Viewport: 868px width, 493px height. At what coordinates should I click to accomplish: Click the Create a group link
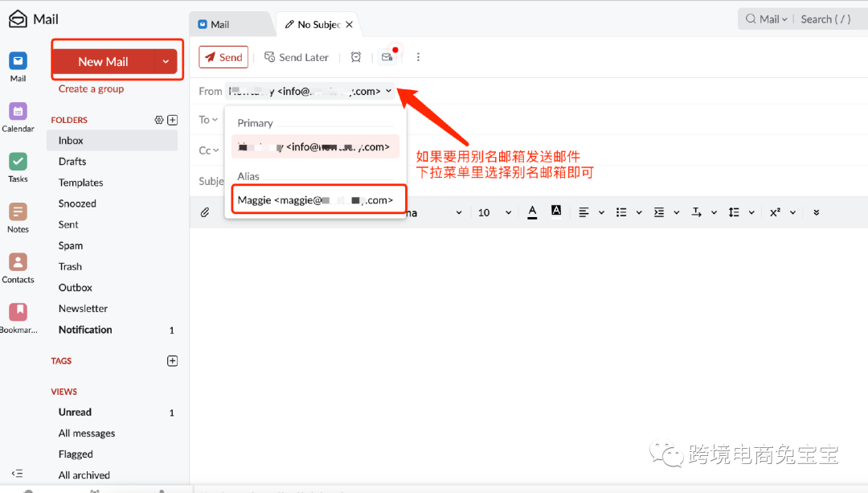pos(91,88)
